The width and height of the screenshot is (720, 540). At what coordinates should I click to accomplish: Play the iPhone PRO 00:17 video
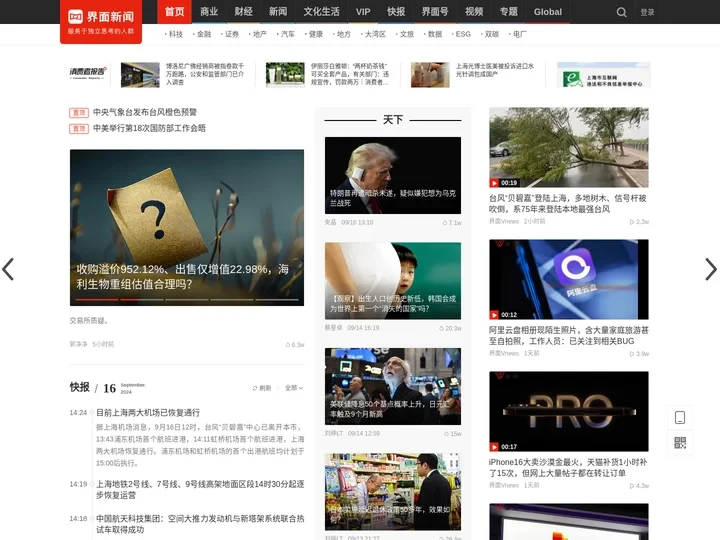pos(568,411)
